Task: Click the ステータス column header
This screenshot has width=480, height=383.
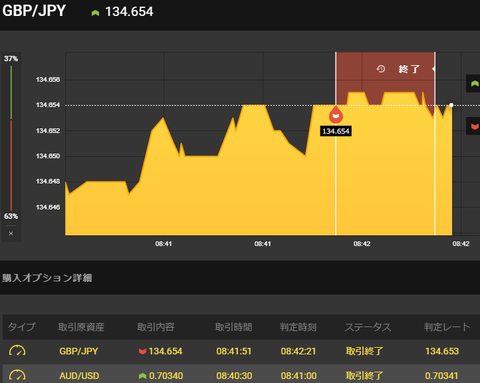Action: (x=368, y=327)
